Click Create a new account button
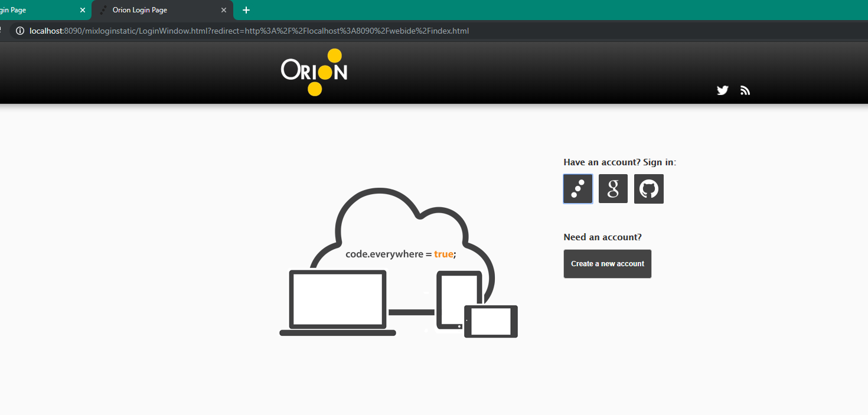Viewport: 868px width, 415px height. tap(608, 264)
